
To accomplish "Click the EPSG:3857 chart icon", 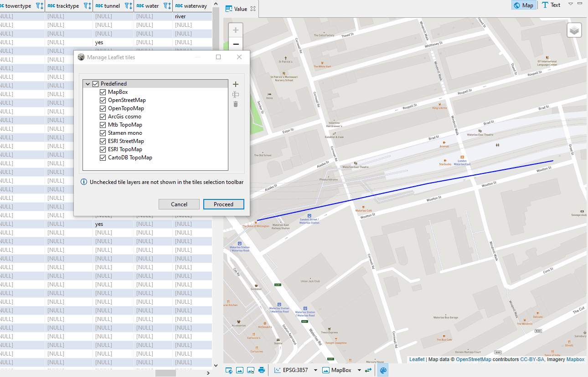I will (277, 370).
